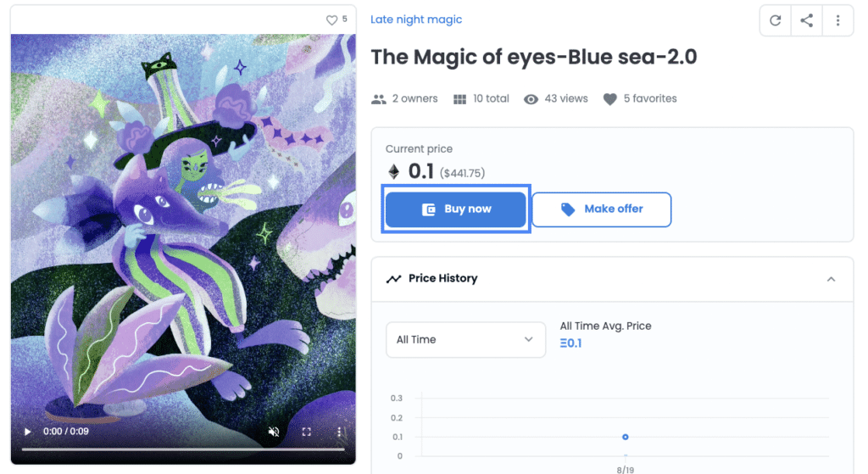The width and height of the screenshot is (868, 474).
Task: Click the Make offer button
Action: click(x=601, y=209)
